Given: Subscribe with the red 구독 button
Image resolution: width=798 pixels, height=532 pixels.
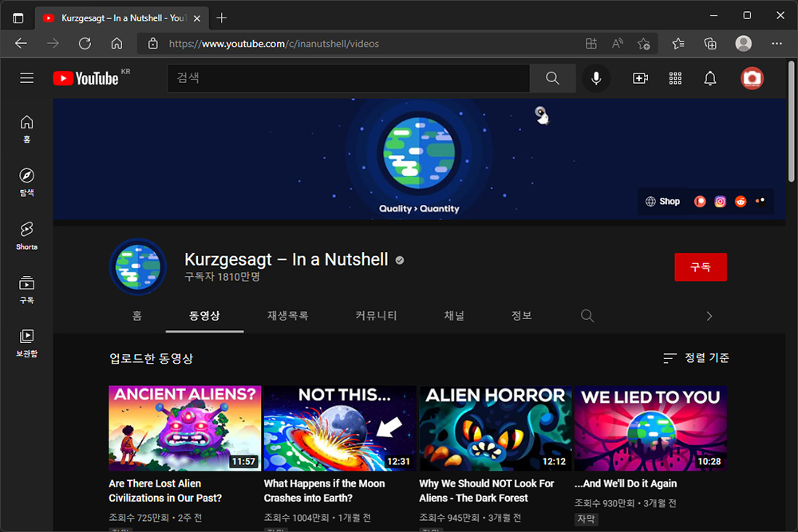Looking at the screenshot, I should 701,267.
